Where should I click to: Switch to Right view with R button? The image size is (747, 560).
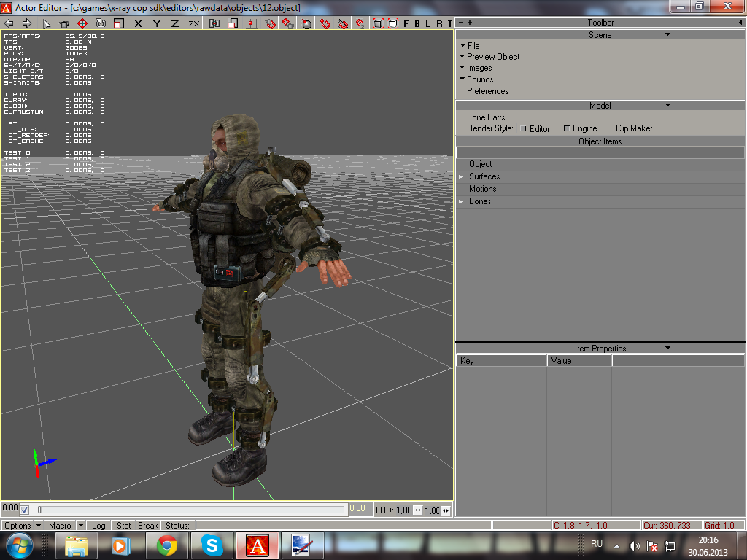click(x=438, y=24)
